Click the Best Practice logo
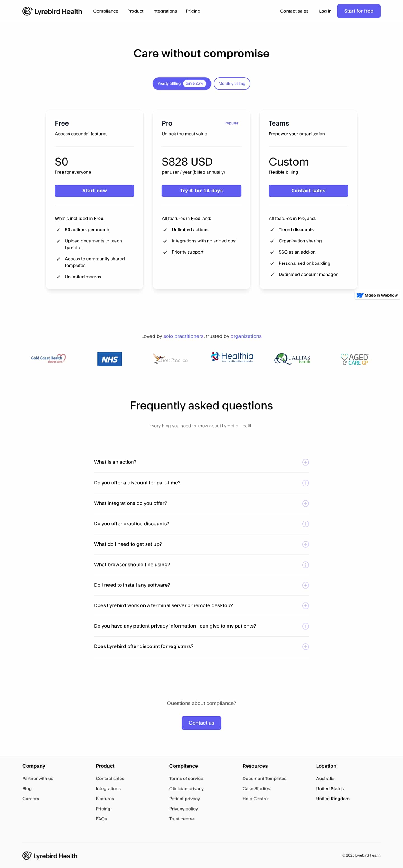403x868 pixels. coord(170,359)
